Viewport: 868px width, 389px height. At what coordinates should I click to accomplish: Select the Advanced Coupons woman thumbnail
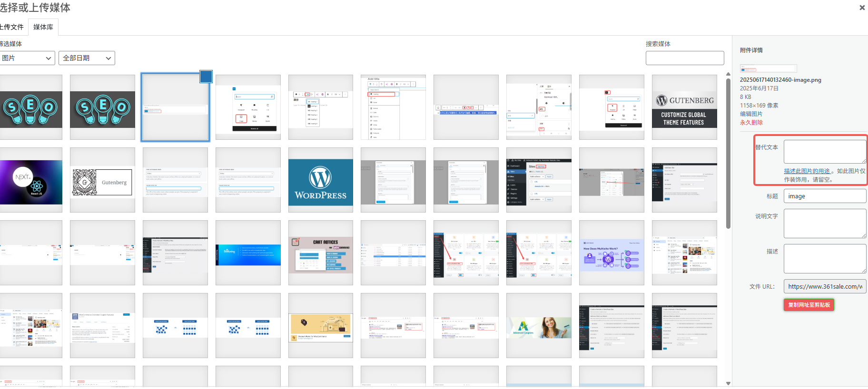[539, 325]
